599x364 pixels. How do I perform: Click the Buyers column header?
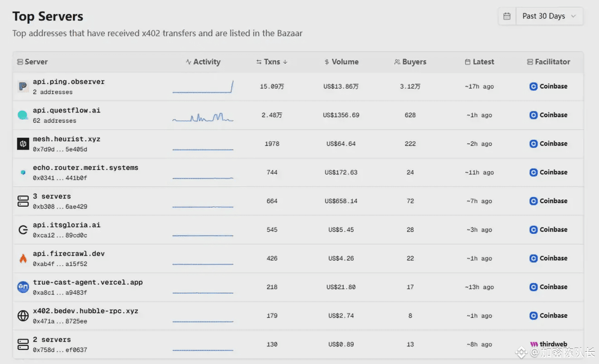click(410, 62)
